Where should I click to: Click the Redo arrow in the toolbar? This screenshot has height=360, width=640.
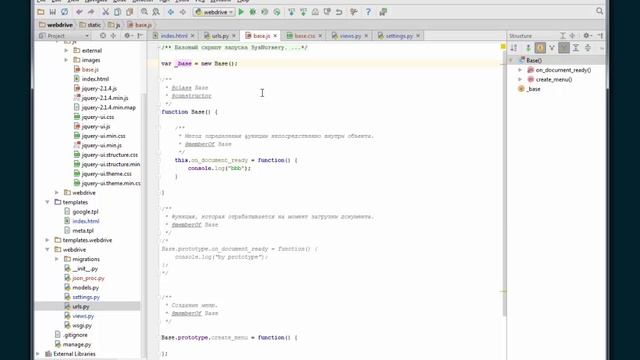coord(91,12)
